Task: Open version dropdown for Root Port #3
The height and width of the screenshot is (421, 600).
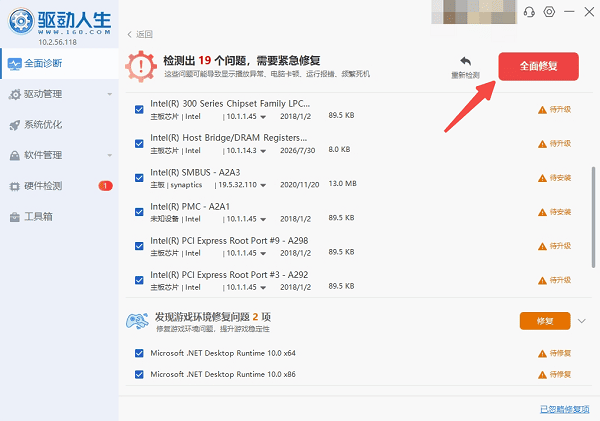Action: (263, 288)
